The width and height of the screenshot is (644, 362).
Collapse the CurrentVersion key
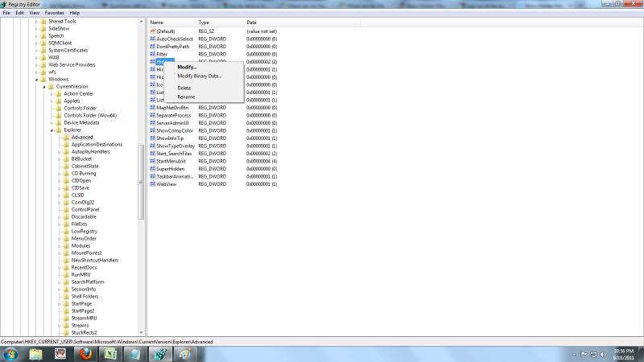44,87
